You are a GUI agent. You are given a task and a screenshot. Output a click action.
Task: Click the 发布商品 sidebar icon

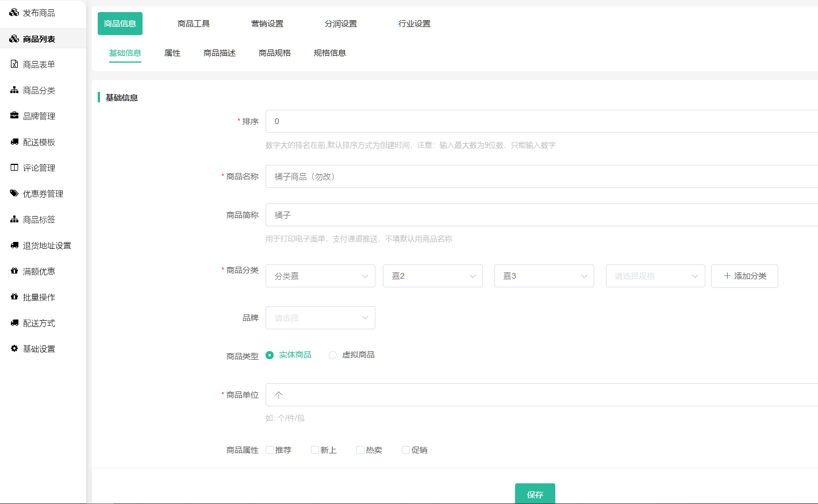(14, 13)
